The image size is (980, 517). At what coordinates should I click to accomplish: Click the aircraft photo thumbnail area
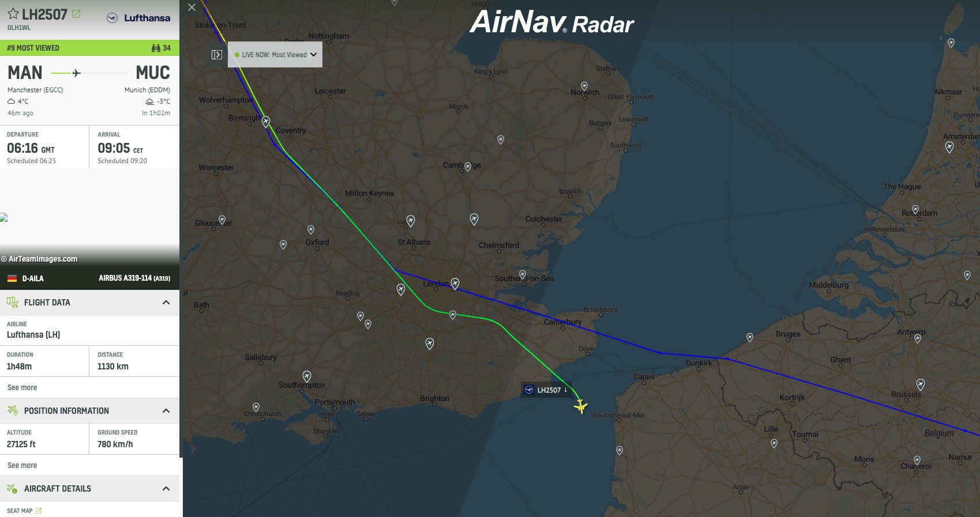[x=89, y=217]
